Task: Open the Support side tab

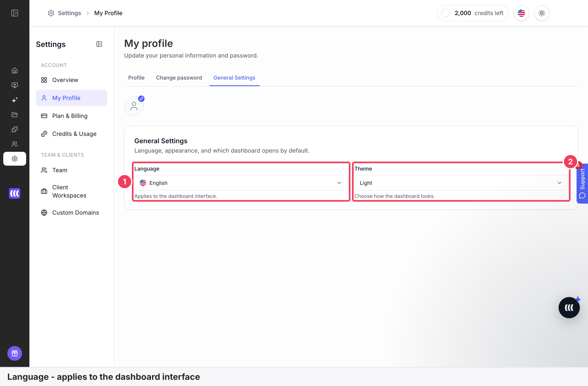Action: [x=582, y=183]
